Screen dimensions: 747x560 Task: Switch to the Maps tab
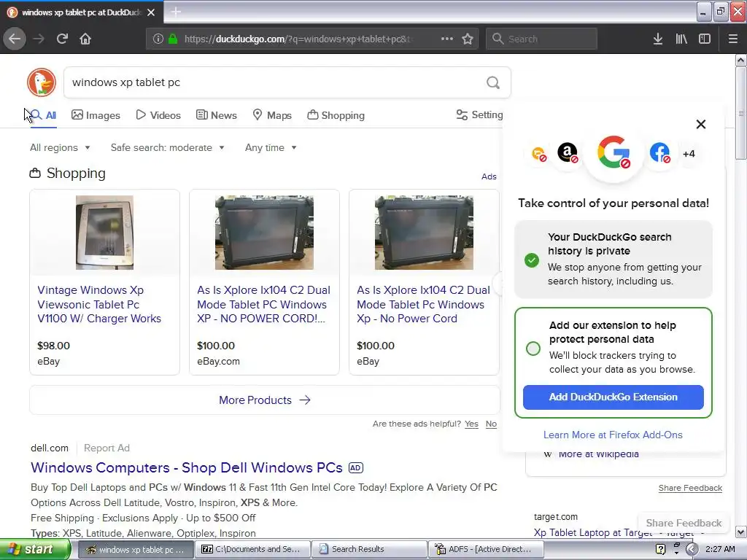pos(272,115)
